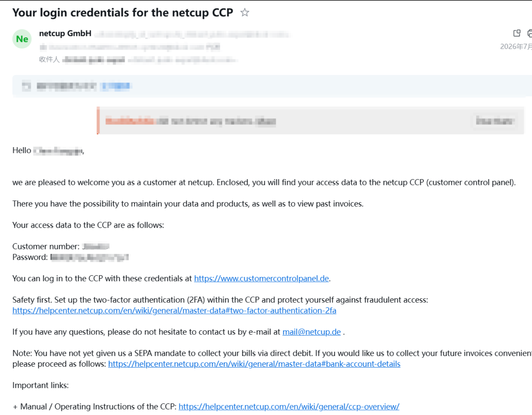The width and height of the screenshot is (532, 415).
Task: Star this netcup CCP email
Action: (x=245, y=13)
